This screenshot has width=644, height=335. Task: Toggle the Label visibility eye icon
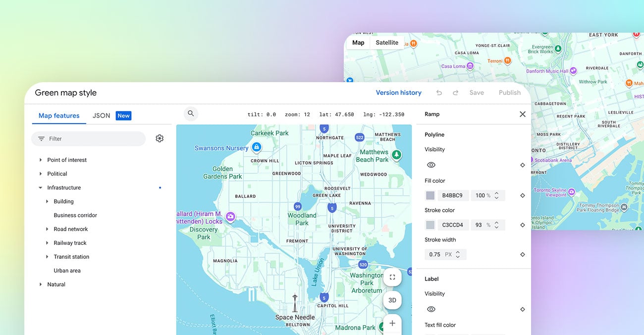click(431, 309)
